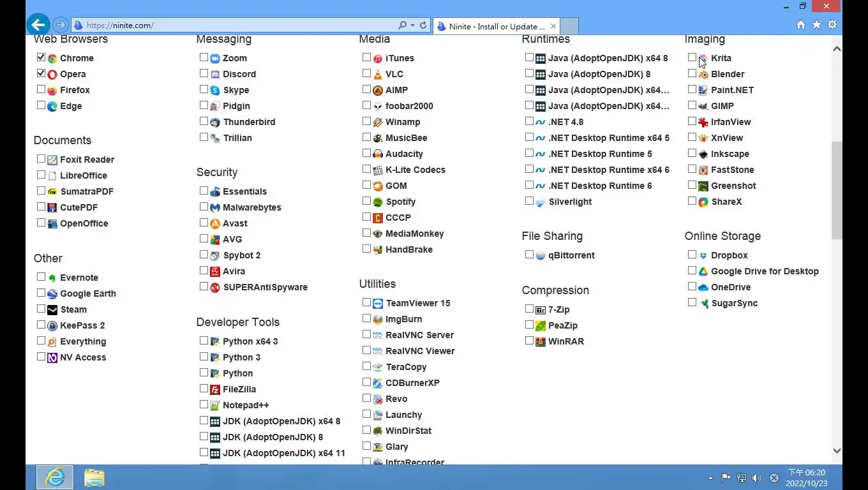The image size is (868, 490).
Task: Close the Ninite tab
Action: pyautogui.click(x=553, y=26)
